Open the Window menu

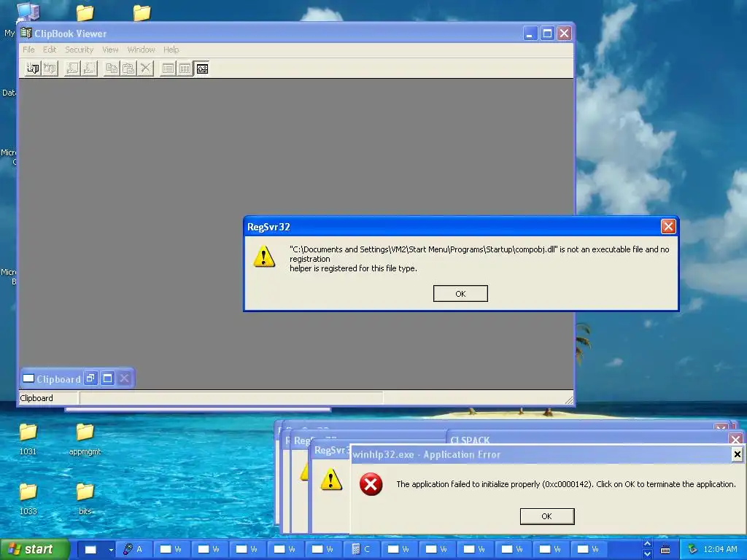pos(141,50)
